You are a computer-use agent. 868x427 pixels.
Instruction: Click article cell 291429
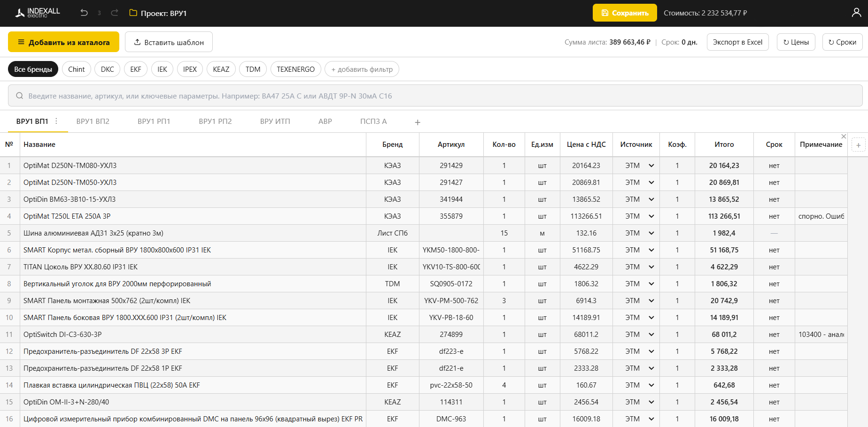(x=451, y=166)
